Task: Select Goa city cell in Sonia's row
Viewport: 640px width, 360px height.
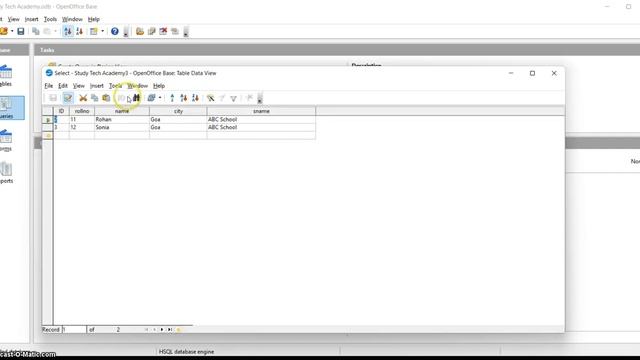Action: 178,127
